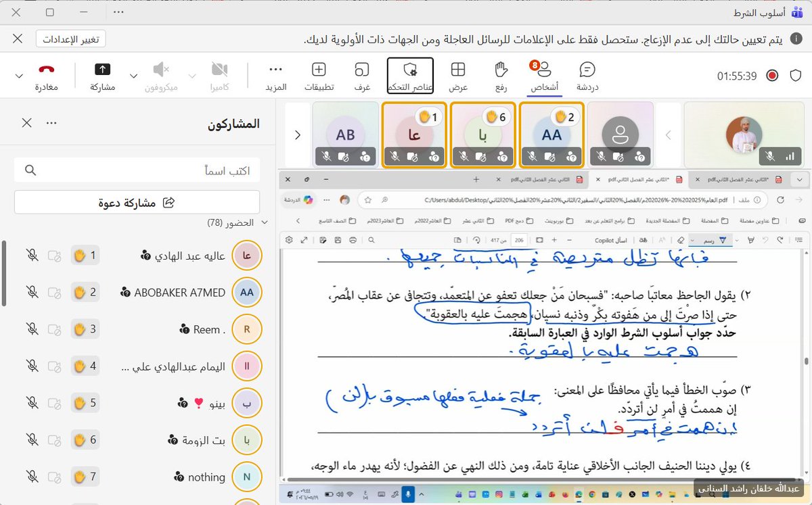Open the More (المزيد) actions menu
Screen dimensions: 812x505
tap(275, 75)
